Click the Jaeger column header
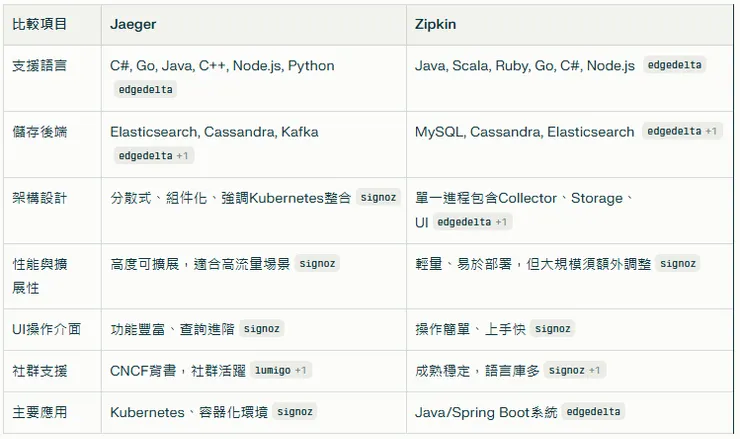The image size is (740, 439). [133, 23]
